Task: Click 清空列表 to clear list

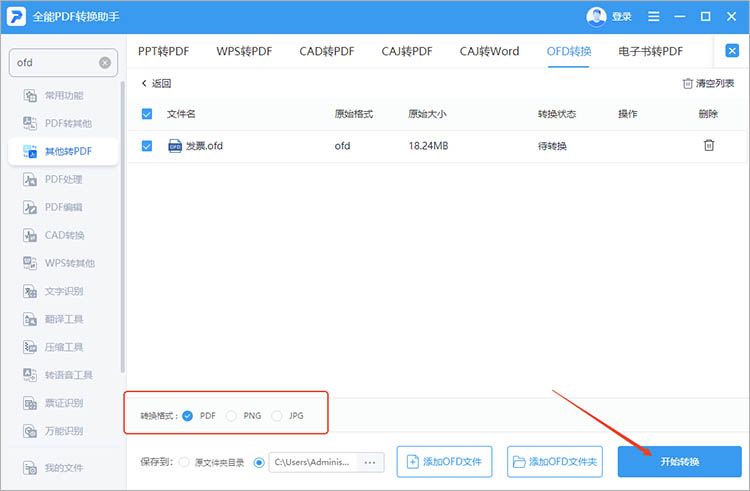Action: click(x=708, y=84)
